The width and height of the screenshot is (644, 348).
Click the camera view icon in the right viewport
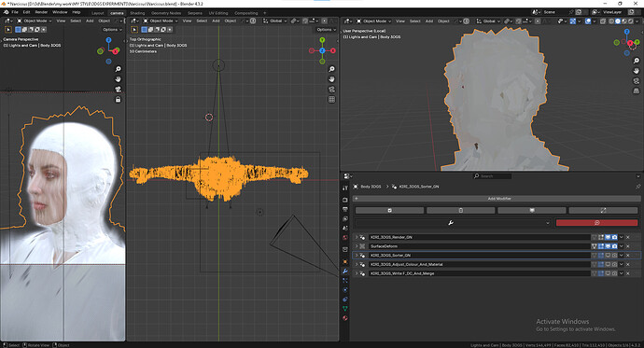point(637,81)
